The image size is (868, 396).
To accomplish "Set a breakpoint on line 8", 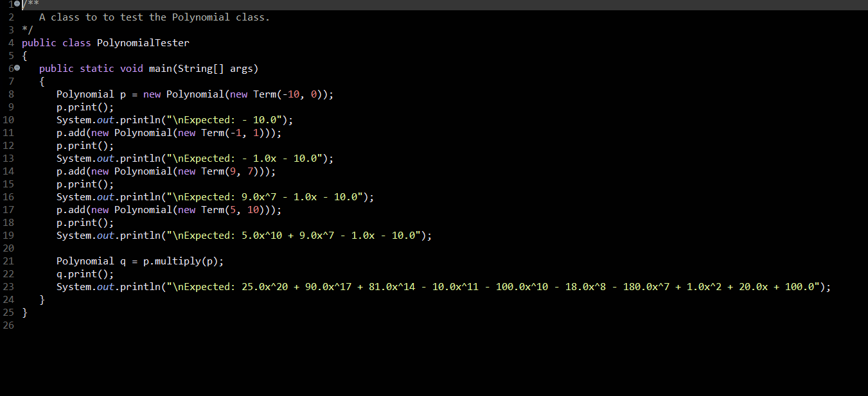I will pos(15,94).
